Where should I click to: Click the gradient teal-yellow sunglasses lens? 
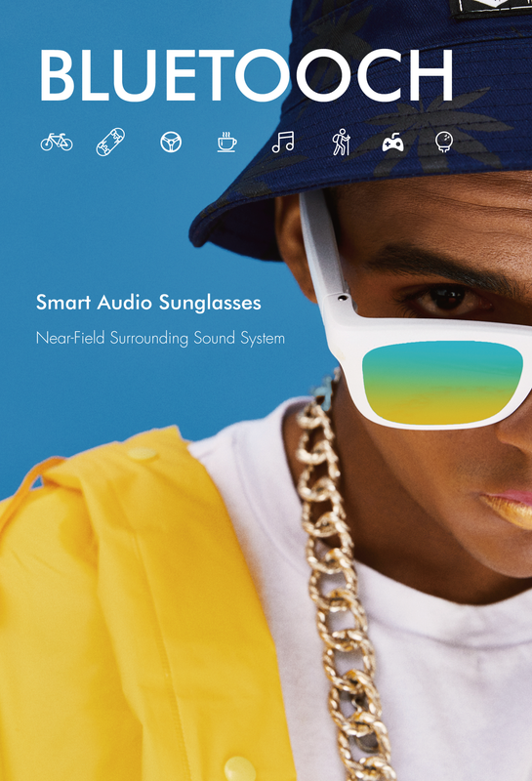(442, 383)
